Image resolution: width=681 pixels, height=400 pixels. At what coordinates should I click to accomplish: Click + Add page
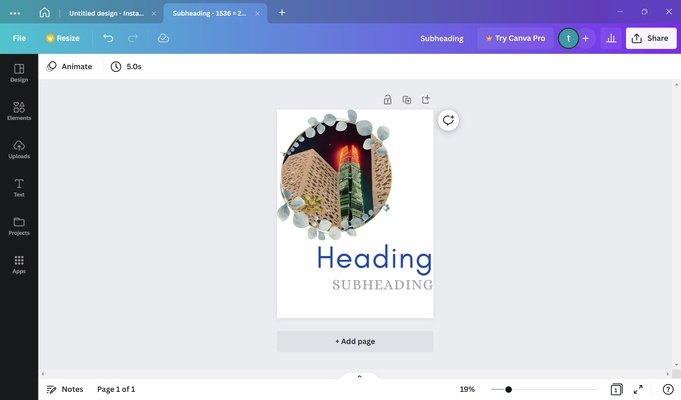[355, 341]
